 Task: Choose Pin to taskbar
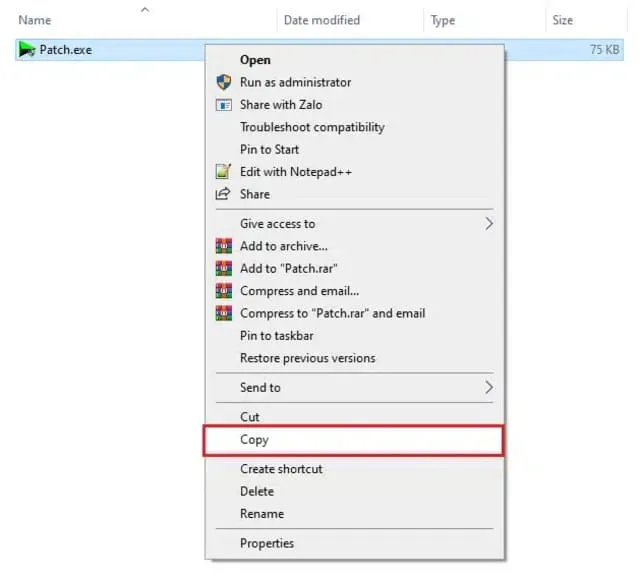(354, 336)
